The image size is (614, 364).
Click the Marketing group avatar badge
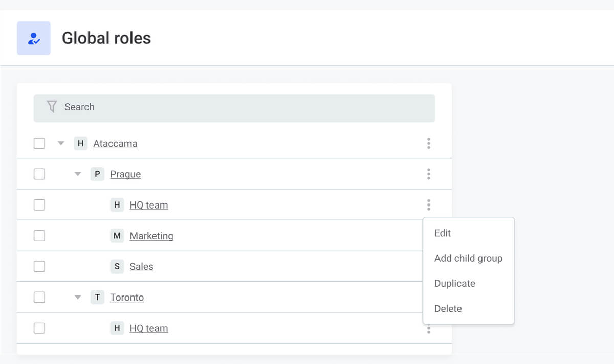117,236
